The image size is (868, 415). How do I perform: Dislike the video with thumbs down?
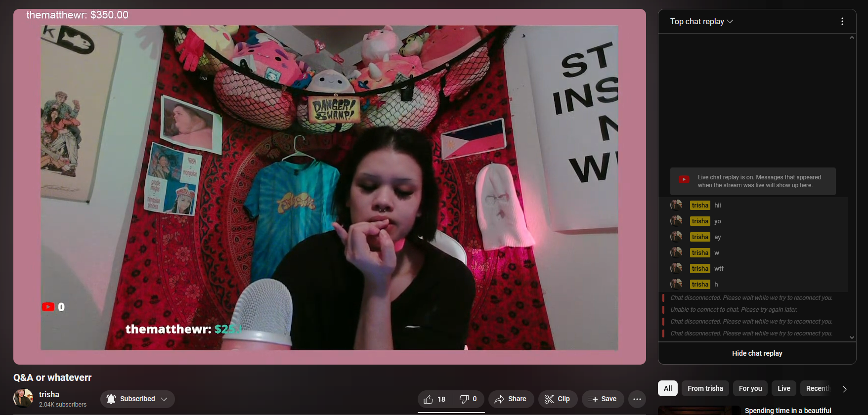pyautogui.click(x=469, y=399)
